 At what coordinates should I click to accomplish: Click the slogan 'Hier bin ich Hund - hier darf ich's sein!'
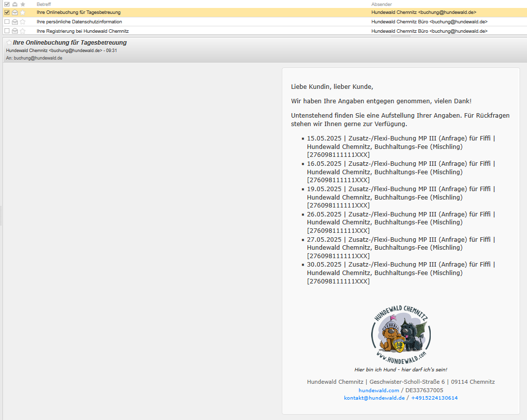coord(400,369)
